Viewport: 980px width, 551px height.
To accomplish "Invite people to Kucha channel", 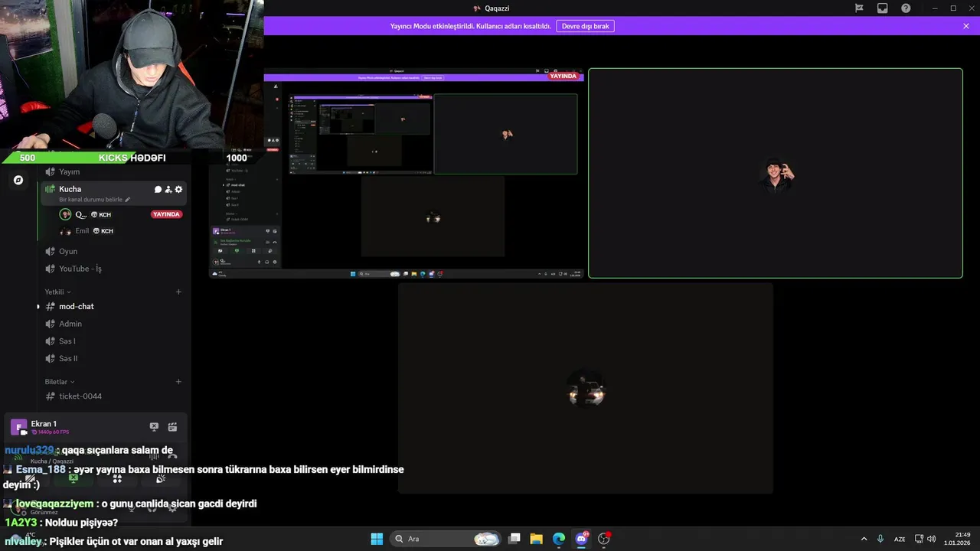I will tap(168, 189).
